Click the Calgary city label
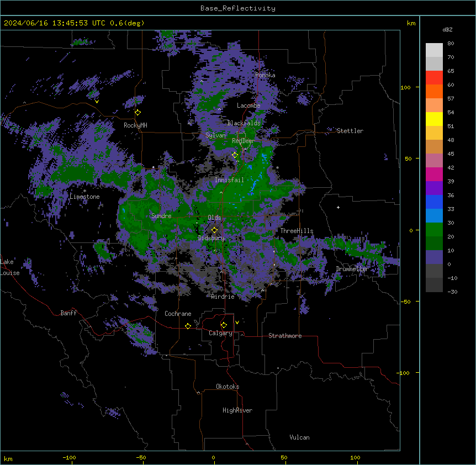This screenshot has height=465, width=476. pos(220,333)
